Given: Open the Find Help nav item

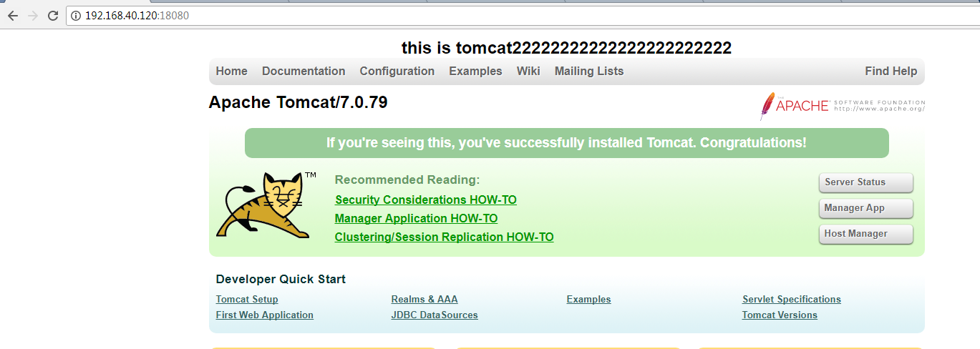Looking at the screenshot, I should click(891, 71).
